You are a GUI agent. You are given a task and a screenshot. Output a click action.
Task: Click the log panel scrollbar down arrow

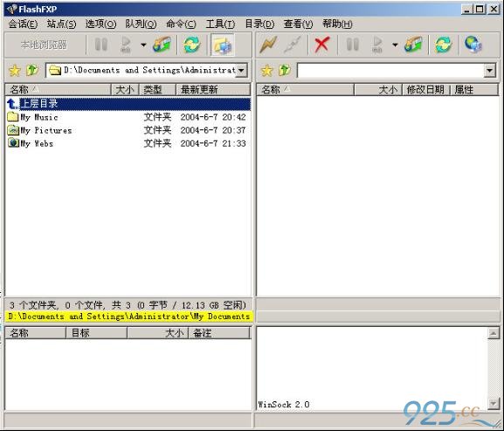(x=493, y=403)
